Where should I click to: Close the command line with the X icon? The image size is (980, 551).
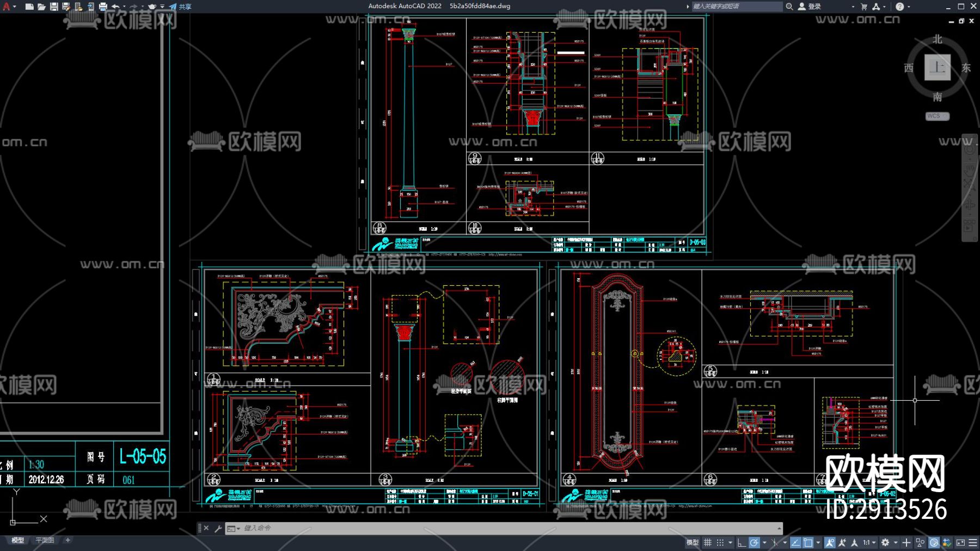click(x=206, y=528)
